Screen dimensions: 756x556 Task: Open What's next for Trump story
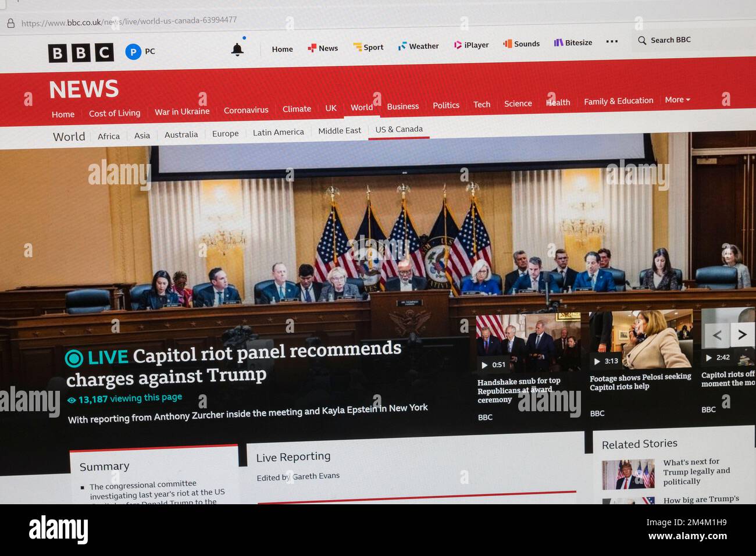click(696, 472)
